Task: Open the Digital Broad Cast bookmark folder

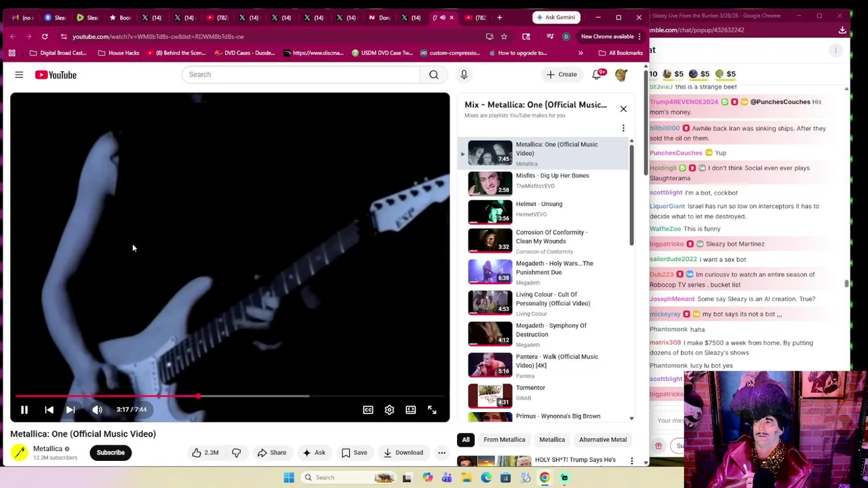Action: [58, 53]
